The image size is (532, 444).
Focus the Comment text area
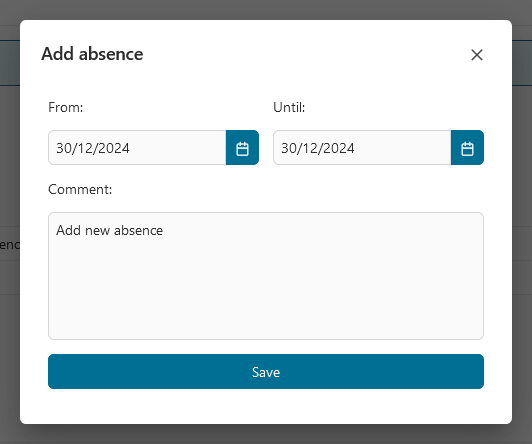(x=266, y=276)
